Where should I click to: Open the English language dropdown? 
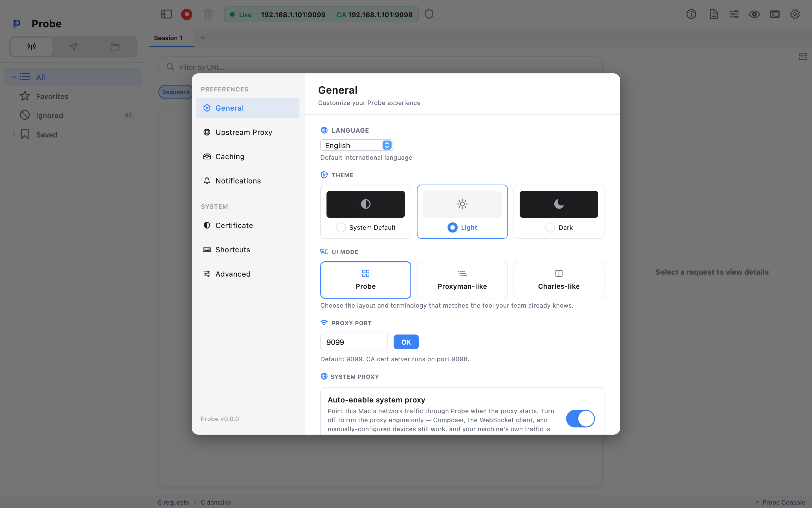pyautogui.click(x=356, y=145)
